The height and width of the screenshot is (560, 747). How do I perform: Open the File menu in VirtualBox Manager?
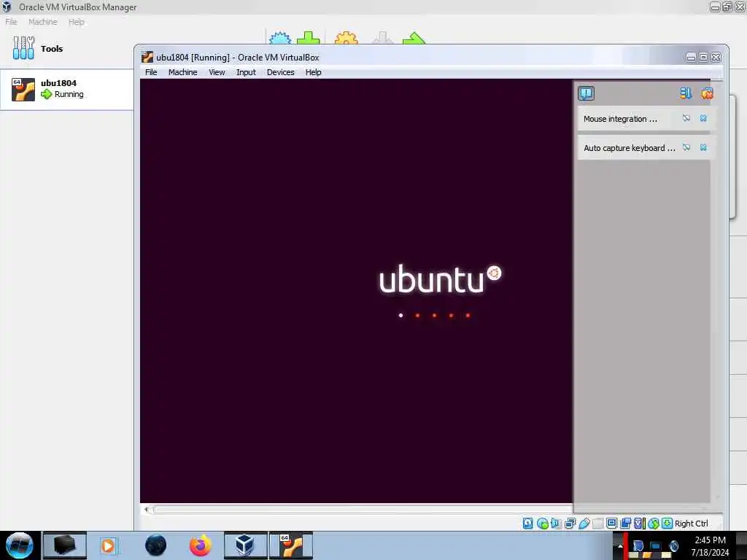[11, 22]
